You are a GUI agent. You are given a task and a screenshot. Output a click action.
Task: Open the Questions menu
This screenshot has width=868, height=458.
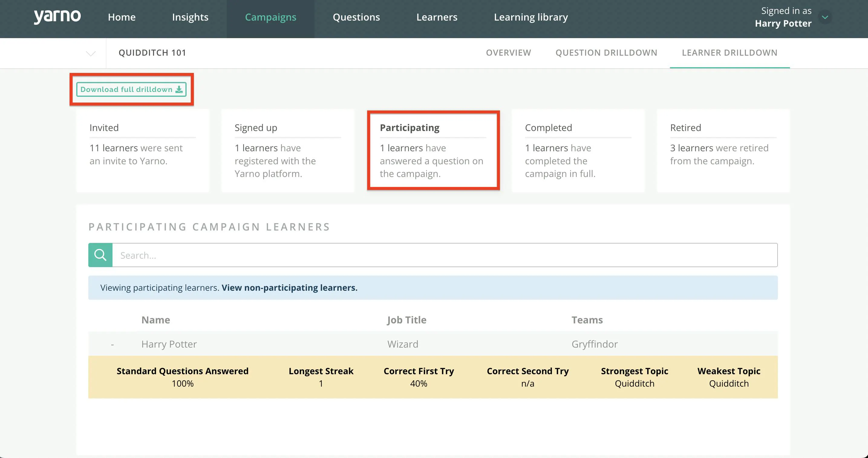click(x=357, y=17)
